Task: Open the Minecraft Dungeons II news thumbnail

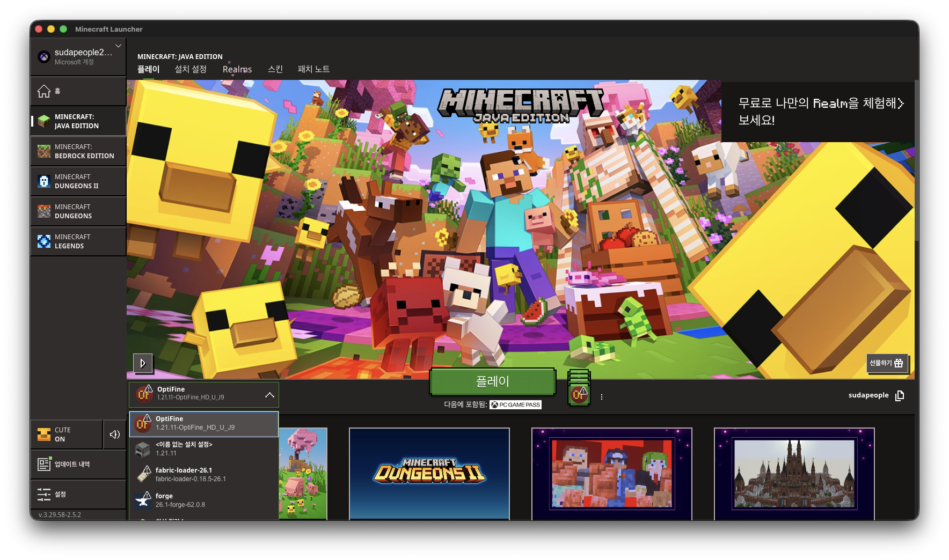Action: point(429,474)
